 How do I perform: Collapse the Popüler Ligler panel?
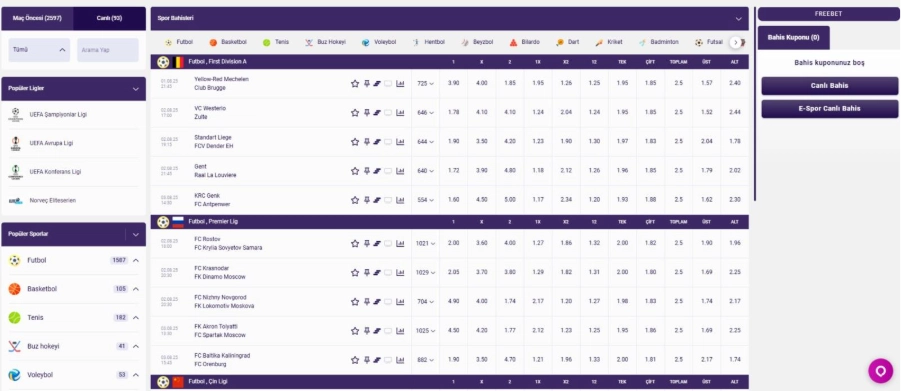pyautogui.click(x=136, y=89)
